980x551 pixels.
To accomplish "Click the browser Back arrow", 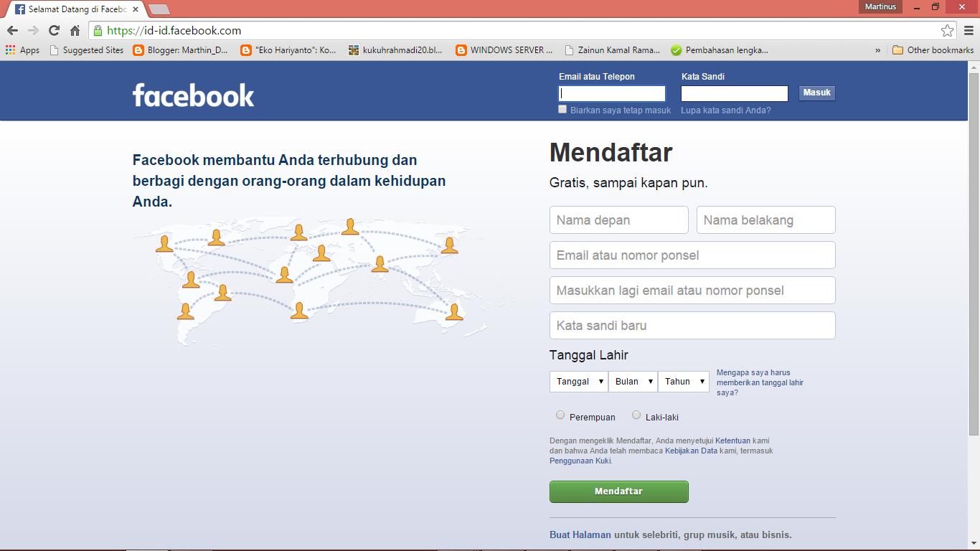I will (12, 31).
